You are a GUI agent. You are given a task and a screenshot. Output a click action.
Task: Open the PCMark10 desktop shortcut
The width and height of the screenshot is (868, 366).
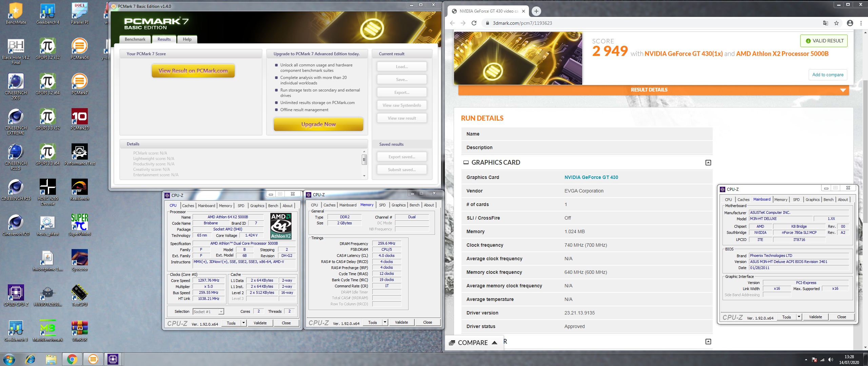pos(80,119)
